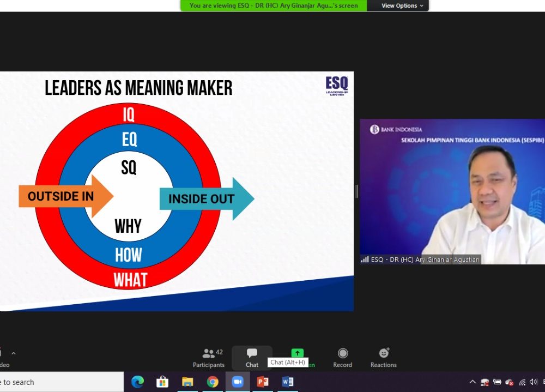Screen dimensions: 545x392
Task: Open the Zoom Chat panel
Action: click(252, 358)
